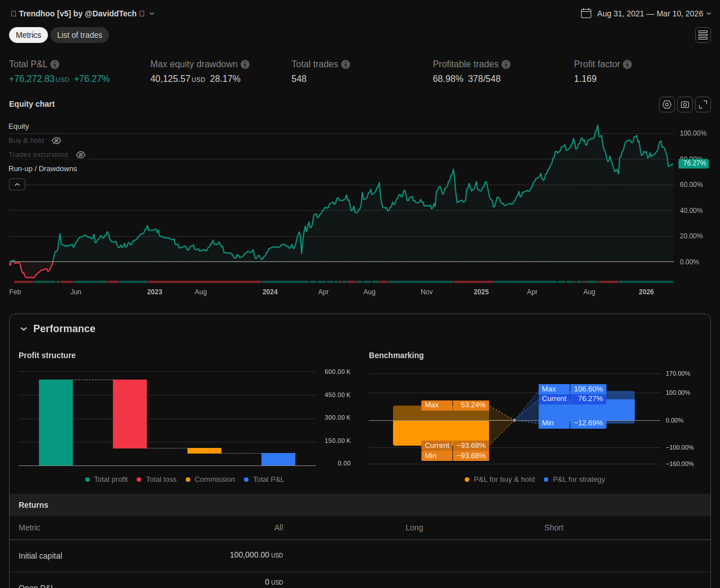This screenshot has height=588, width=720.
Task: Click the info icon next to Profit factor
Action: pos(627,64)
